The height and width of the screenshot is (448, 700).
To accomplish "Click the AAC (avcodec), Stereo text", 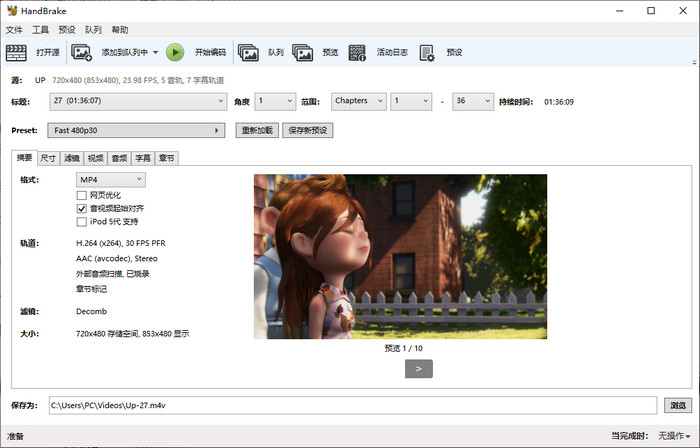I will pyautogui.click(x=117, y=258).
